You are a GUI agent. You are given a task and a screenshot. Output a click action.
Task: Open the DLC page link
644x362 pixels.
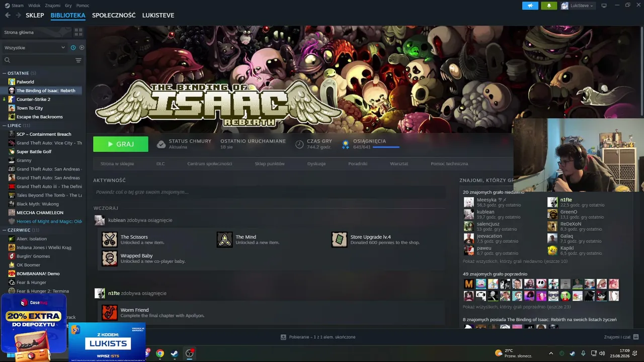[160, 164]
